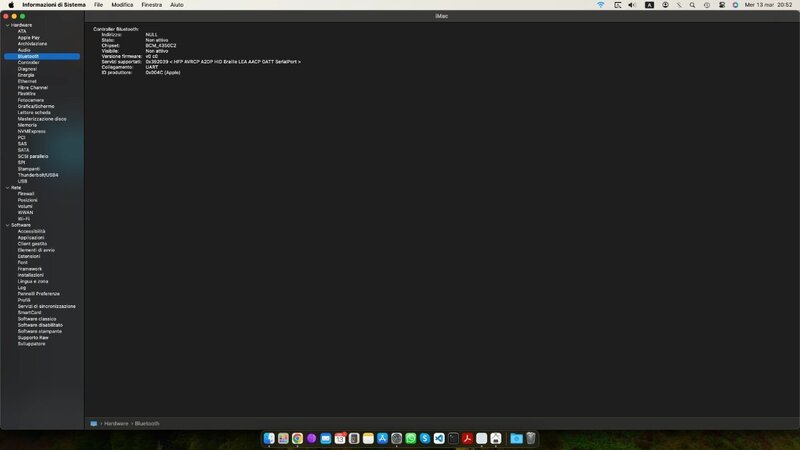
Task: Click the Controller Bluetooth heading
Action: (x=116, y=29)
